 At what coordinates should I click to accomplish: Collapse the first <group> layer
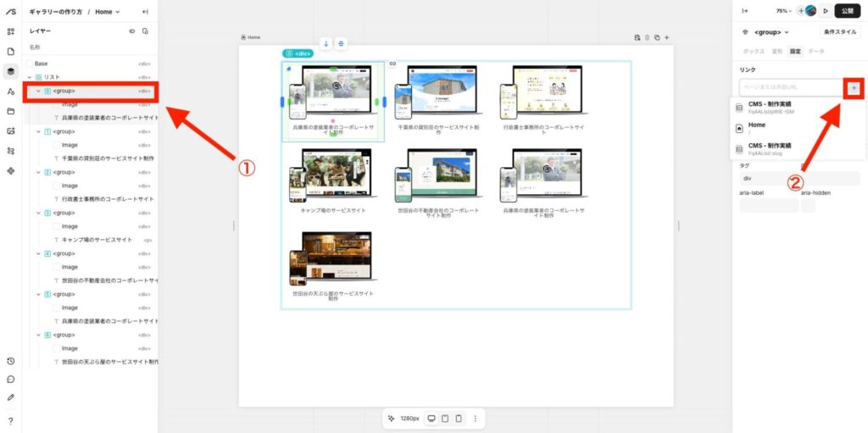point(38,91)
